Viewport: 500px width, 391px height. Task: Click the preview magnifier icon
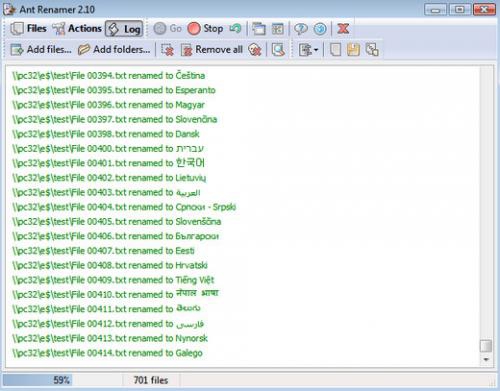[278, 50]
